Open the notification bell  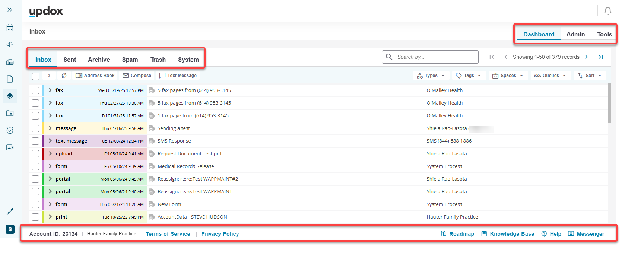pos(608,11)
